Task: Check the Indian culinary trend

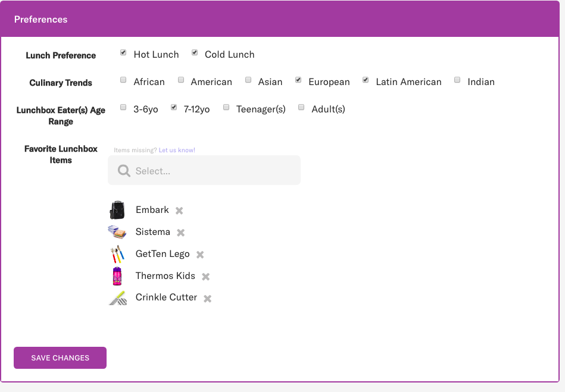Action: click(457, 80)
